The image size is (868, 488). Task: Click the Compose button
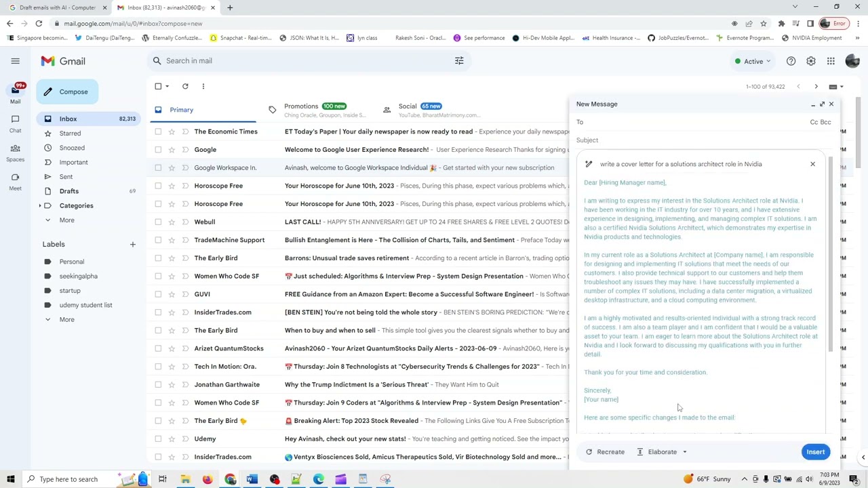click(68, 91)
